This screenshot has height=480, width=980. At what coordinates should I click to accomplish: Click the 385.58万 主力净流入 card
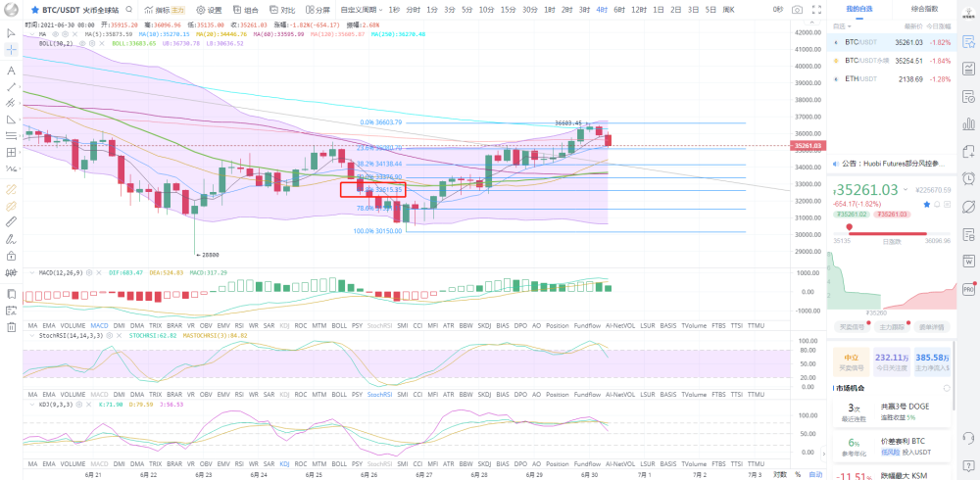[x=933, y=360]
